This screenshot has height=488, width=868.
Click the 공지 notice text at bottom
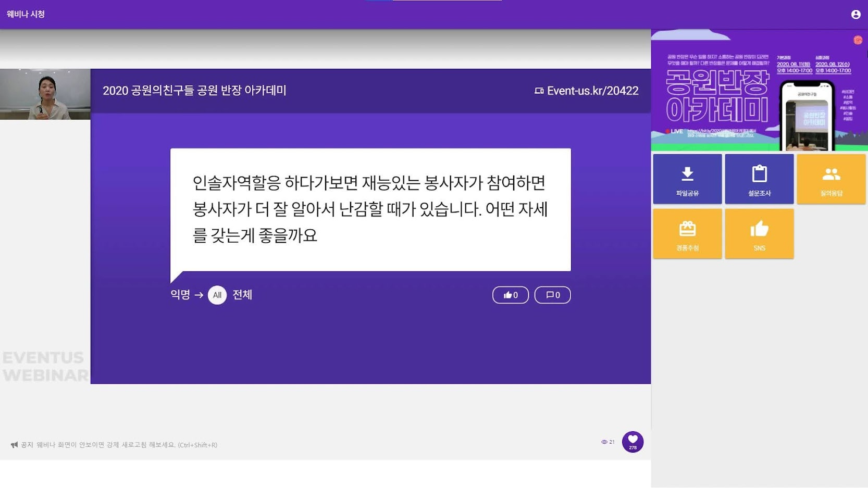tap(119, 445)
